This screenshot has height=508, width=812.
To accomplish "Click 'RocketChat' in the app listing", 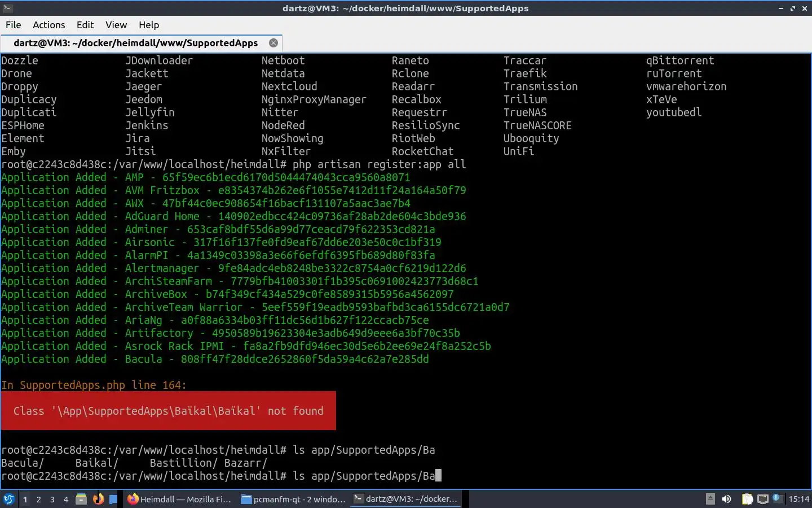I will [x=423, y=151].
